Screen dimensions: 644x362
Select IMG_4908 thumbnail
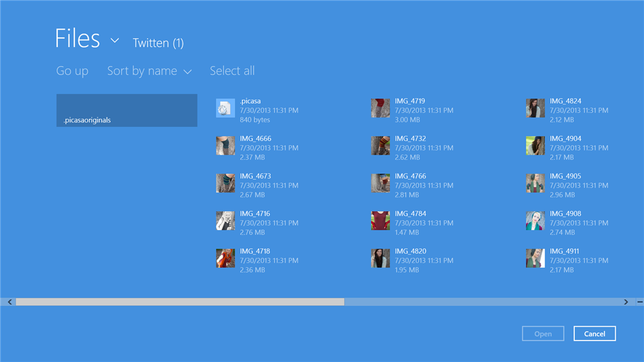pos(535,221)
